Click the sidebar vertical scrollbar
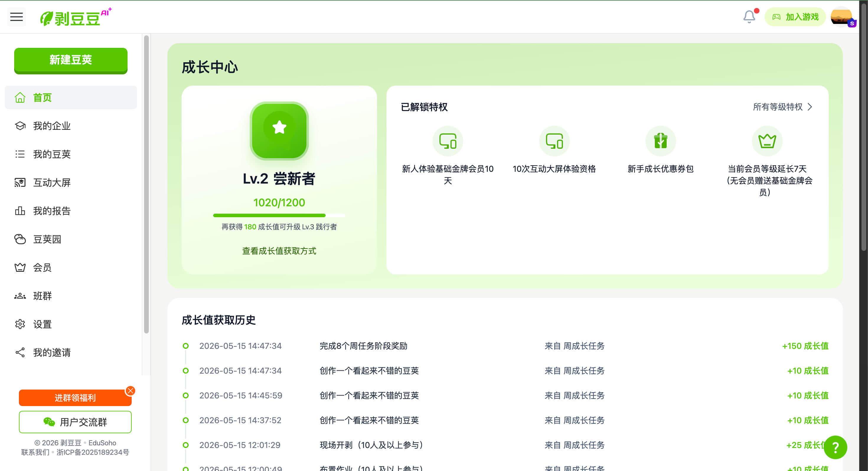This screenshot has width=868, height=471. coord(146,184)
